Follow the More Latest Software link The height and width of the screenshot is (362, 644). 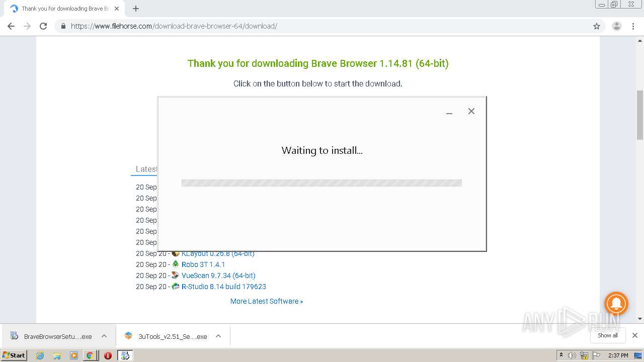(267, 301)
